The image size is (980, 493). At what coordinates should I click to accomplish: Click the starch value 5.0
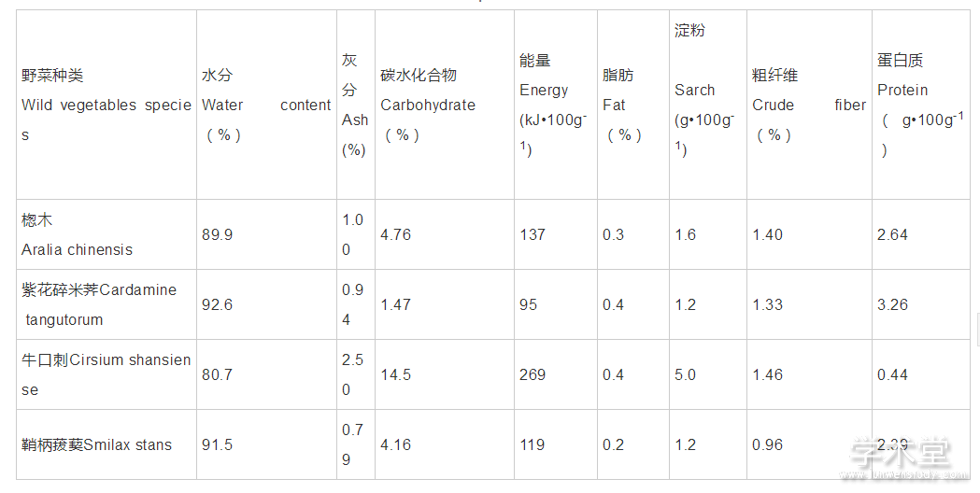pos(685,375)
